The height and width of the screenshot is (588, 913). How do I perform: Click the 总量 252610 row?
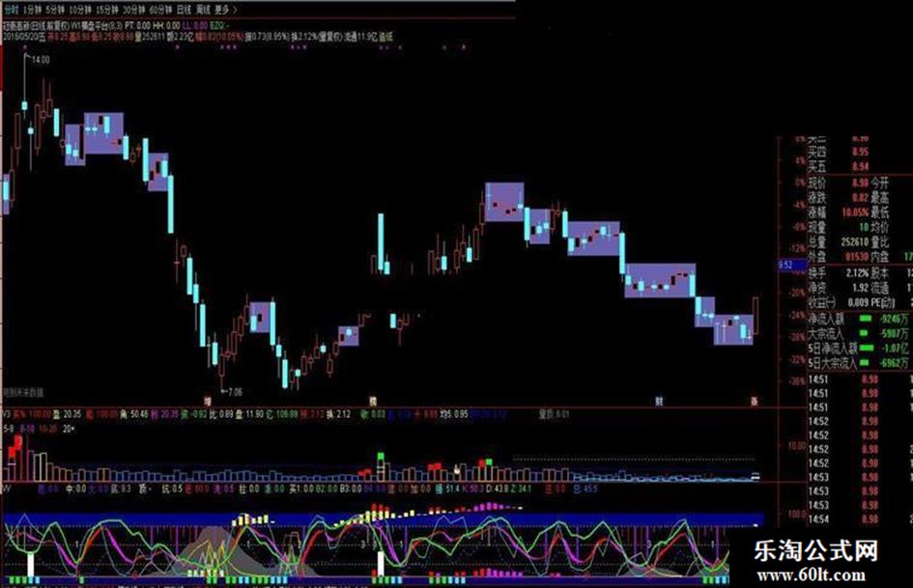point(839,241)
